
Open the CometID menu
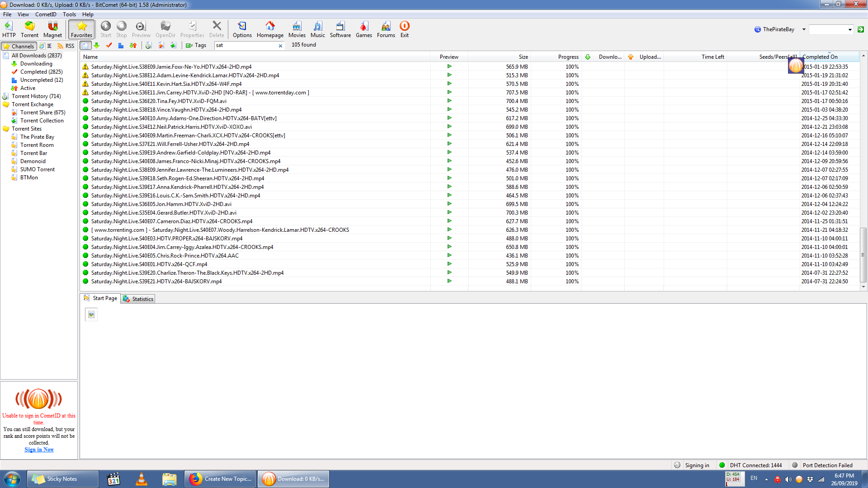pos(46,14)
